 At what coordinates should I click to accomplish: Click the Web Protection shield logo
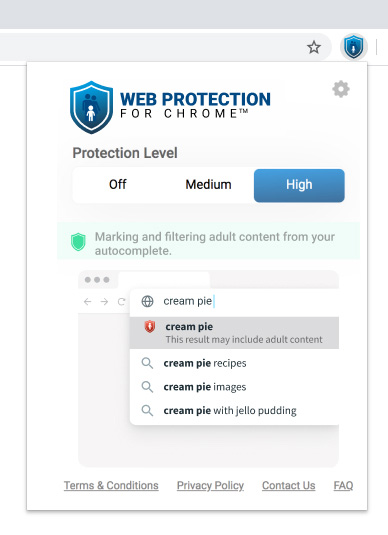coord(91,107)
